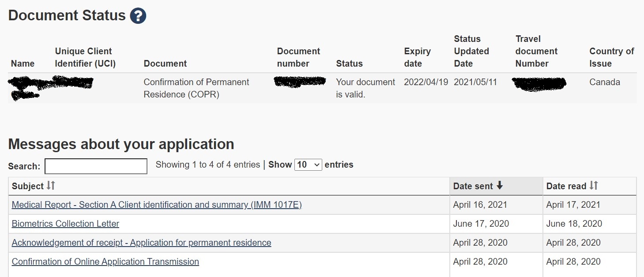
Task: Click into the Search messages field
Action: tap(96, 166)
